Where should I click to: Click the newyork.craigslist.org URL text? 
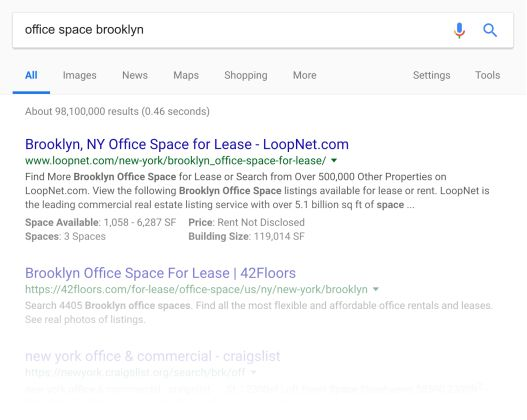[135, 372]
